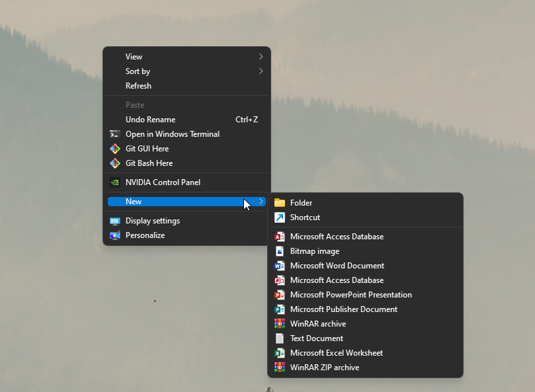Click the Microsoft Excel Worksheet icon
The width and height of the screenshot is (535, 392).
click(280, 353)
